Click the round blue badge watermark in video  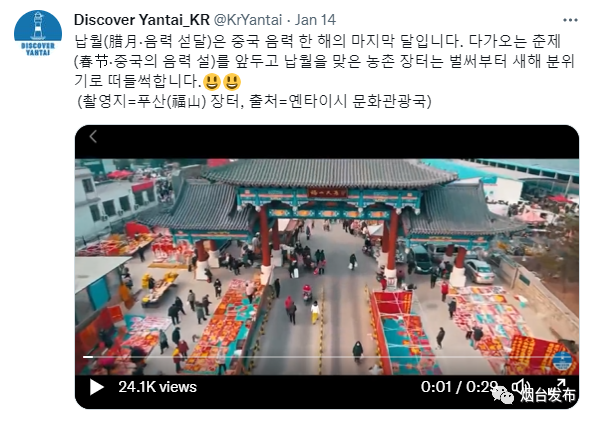pyautogui.click(x=563, y=360)
